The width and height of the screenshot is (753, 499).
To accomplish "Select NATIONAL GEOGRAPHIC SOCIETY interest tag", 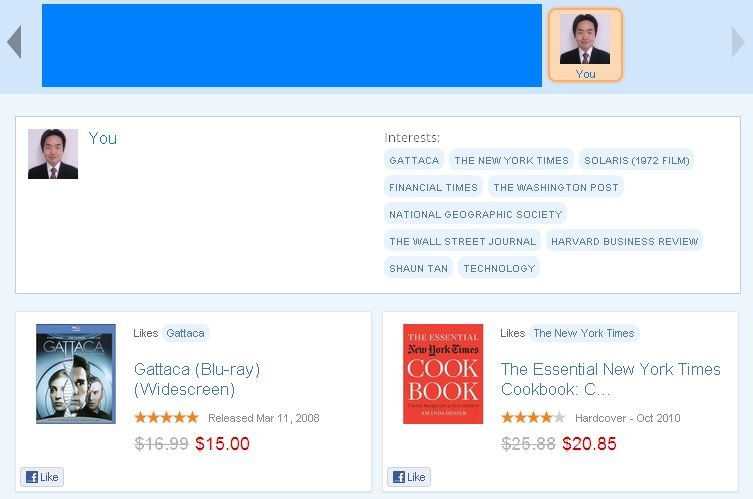I will [476, 214].
